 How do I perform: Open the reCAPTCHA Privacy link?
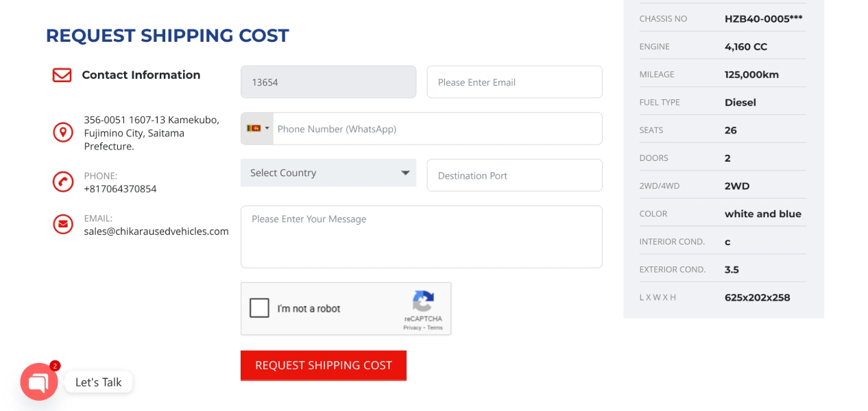tap(412, 327)
